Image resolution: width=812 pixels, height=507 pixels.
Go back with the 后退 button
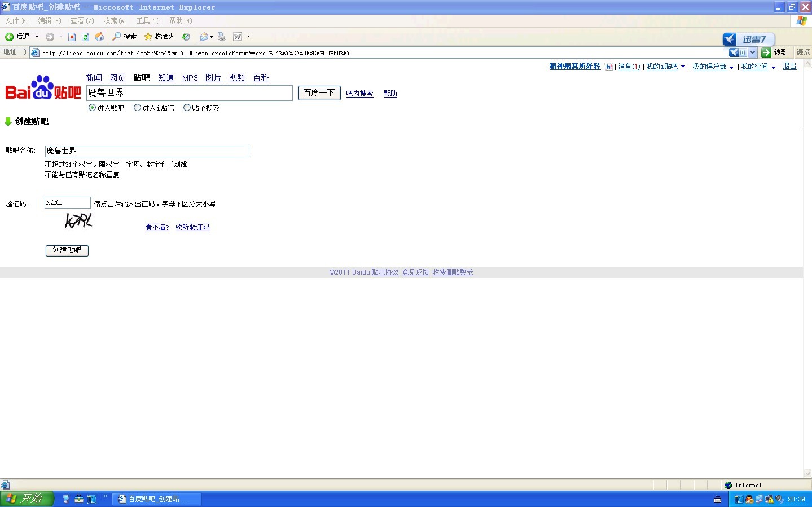[x=17, y=37]
